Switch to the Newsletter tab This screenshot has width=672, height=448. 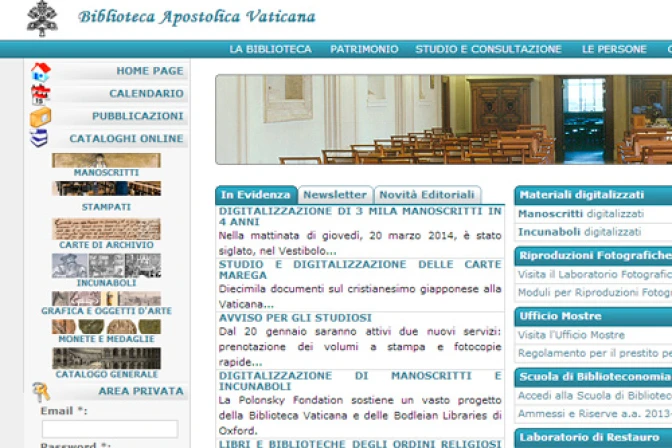pyautogui.click(x=335, y=195)
